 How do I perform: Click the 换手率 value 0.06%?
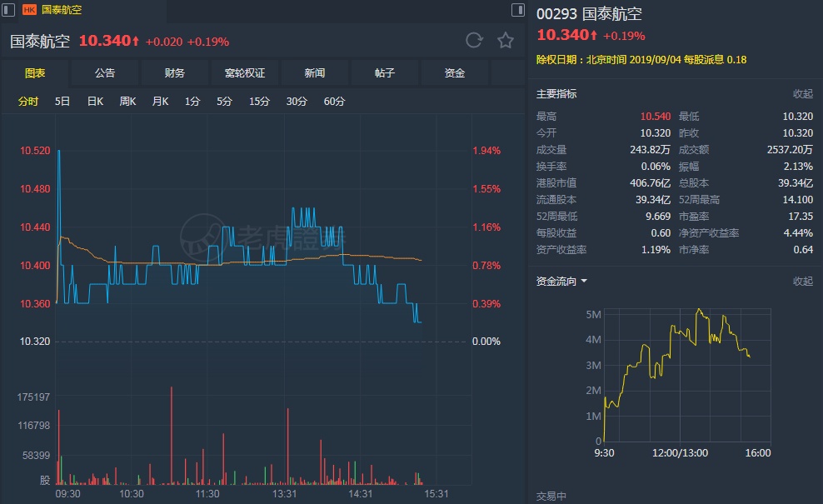[x=656, y=167]
